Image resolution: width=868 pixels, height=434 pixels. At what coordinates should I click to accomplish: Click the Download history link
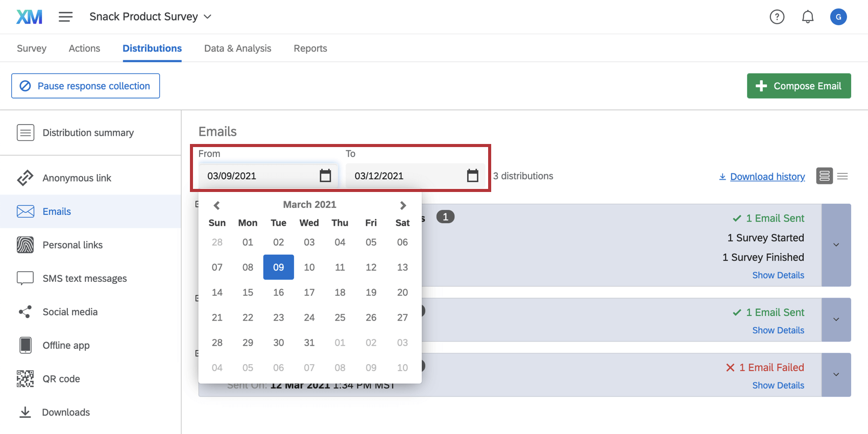click(767, 177)
